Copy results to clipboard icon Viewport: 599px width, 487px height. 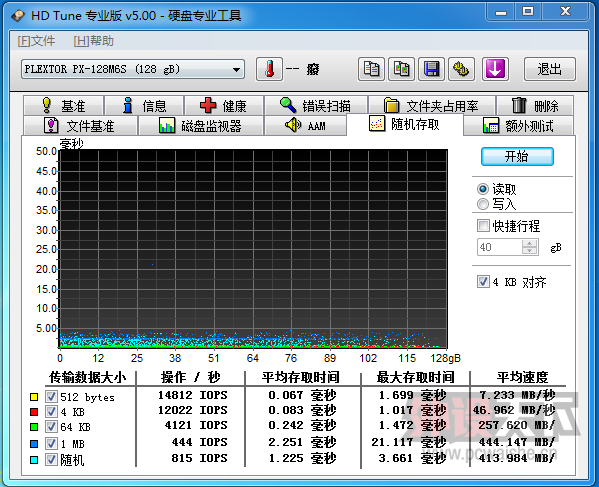click(371, 69)
